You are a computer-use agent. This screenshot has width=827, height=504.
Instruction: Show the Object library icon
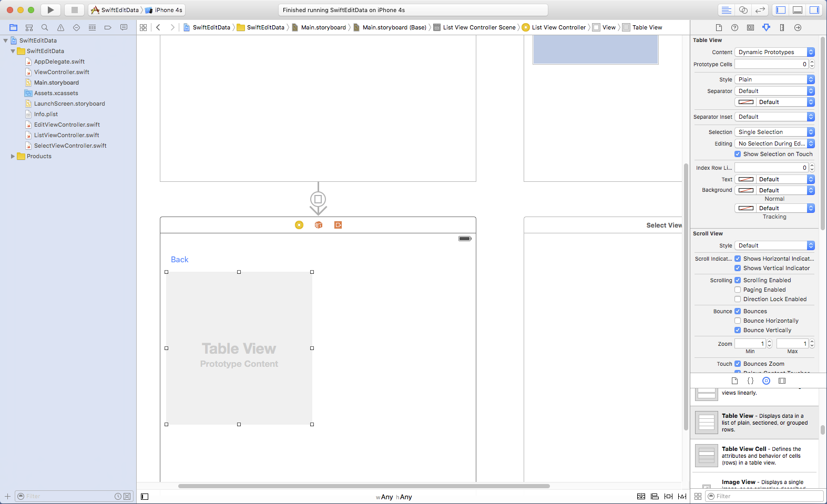tap(766, 380)
